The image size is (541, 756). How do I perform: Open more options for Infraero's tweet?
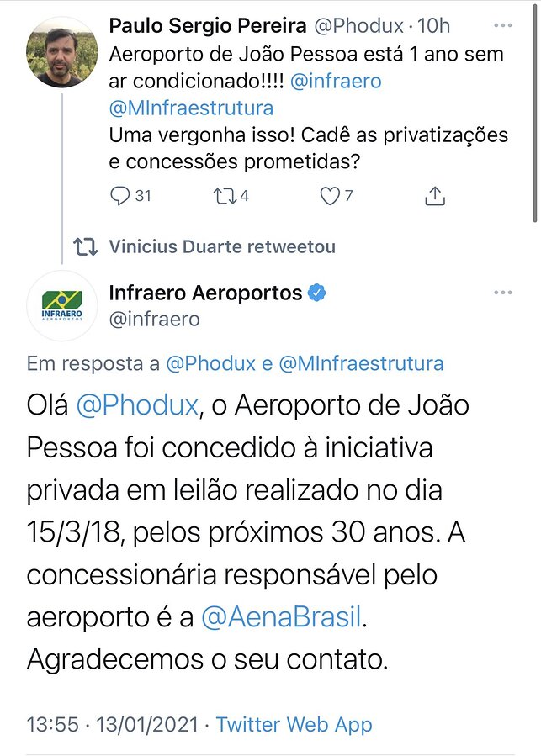pyautogui.click(x=503, y=293)
